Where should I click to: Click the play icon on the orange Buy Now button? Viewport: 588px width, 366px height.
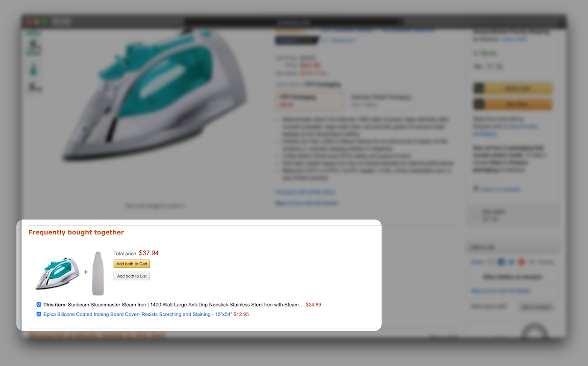479,104
